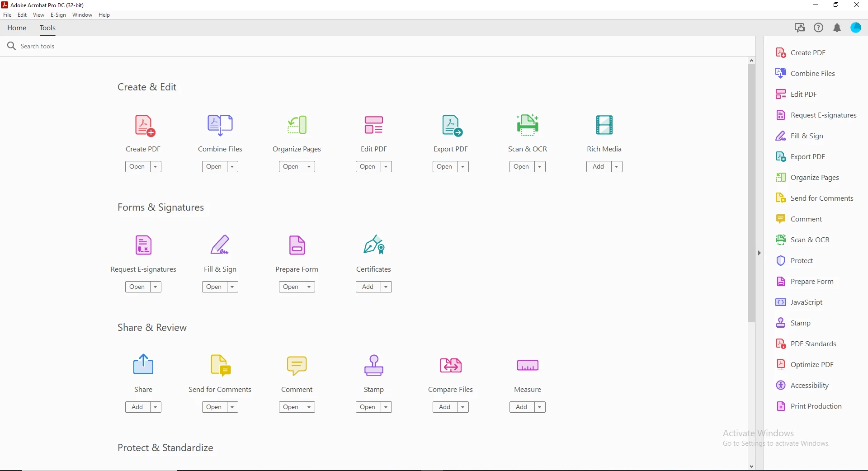Click the Add button under Rich Media
The height and width of the screenshot is (471, 868).
599,167
